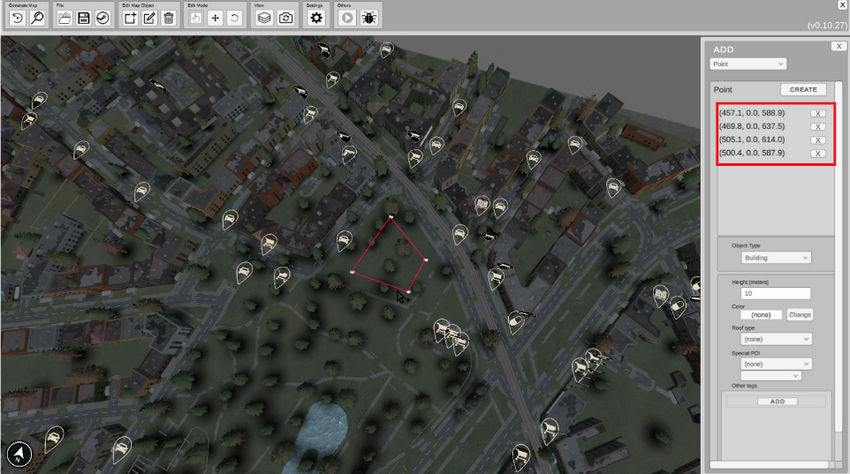The width and height of the screenshot is (850, 474).
Task: Click the bug debug icon
Action: 369,18
